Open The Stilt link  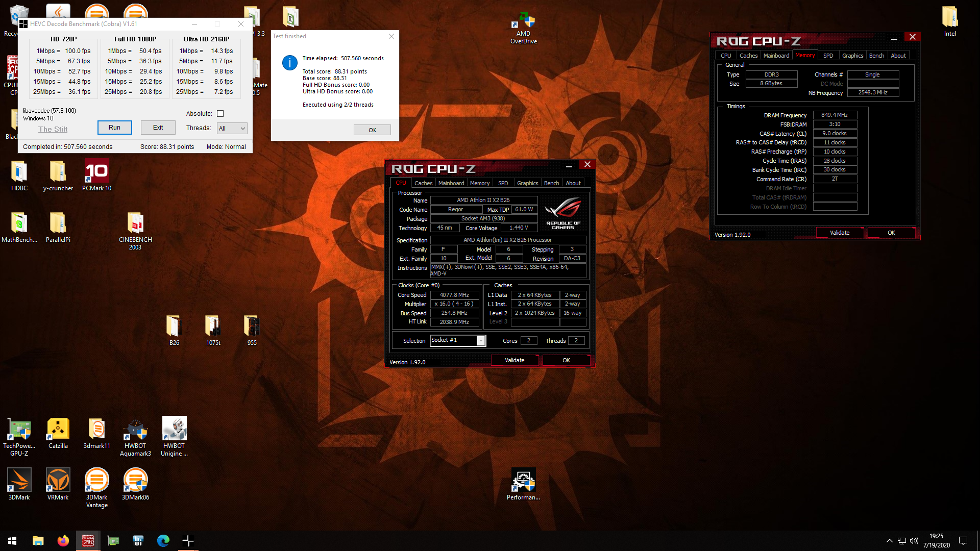[53, 130]
